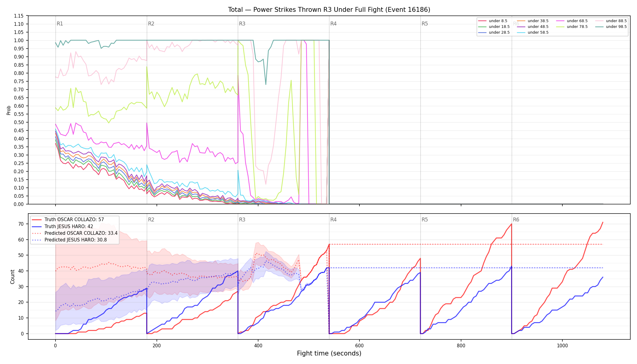Click the 50 tick on Count axis

(21, 255)
